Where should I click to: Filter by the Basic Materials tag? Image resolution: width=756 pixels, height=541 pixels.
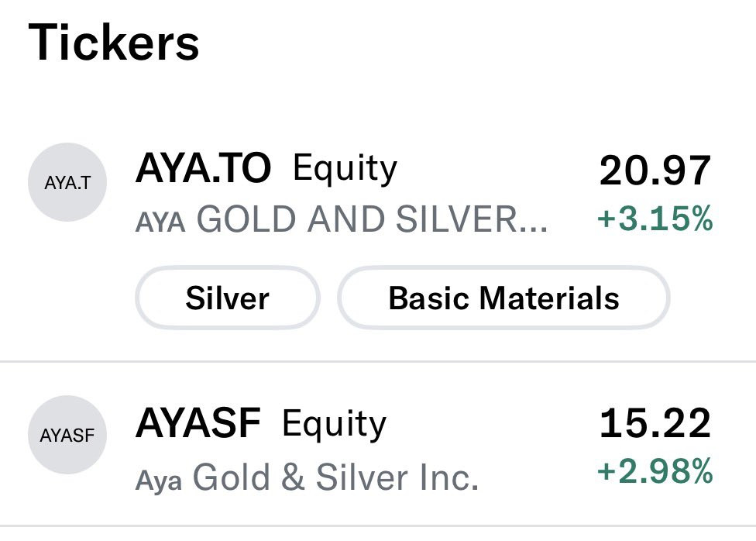503,298
